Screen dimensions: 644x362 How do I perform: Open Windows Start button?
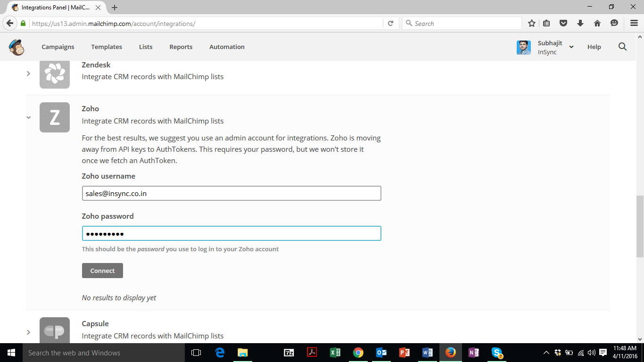[x=11, y=353]
